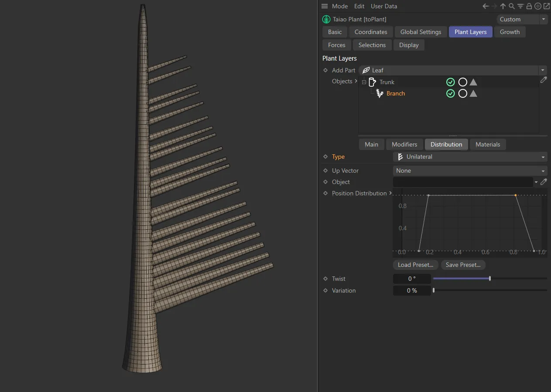Click the Taiao Plant icon next to the object name

(326, 19)
